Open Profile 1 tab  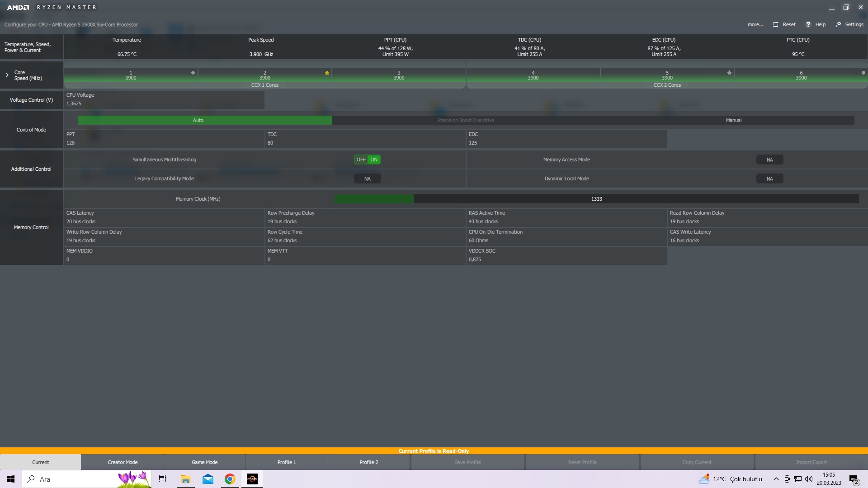pos(287,462)
